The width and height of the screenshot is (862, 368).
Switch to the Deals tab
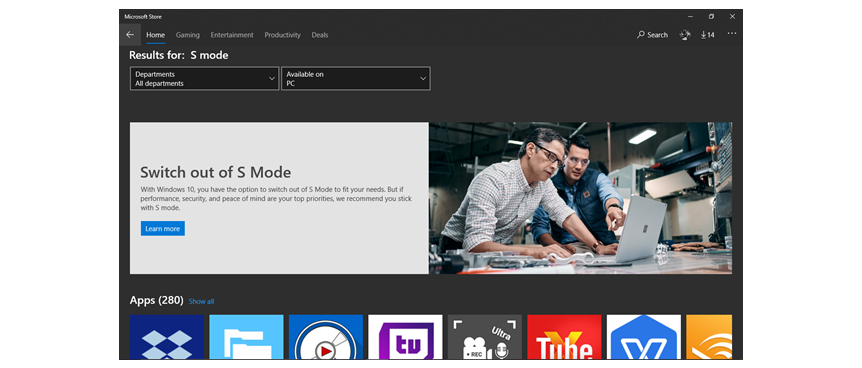[x=320, y=35]
